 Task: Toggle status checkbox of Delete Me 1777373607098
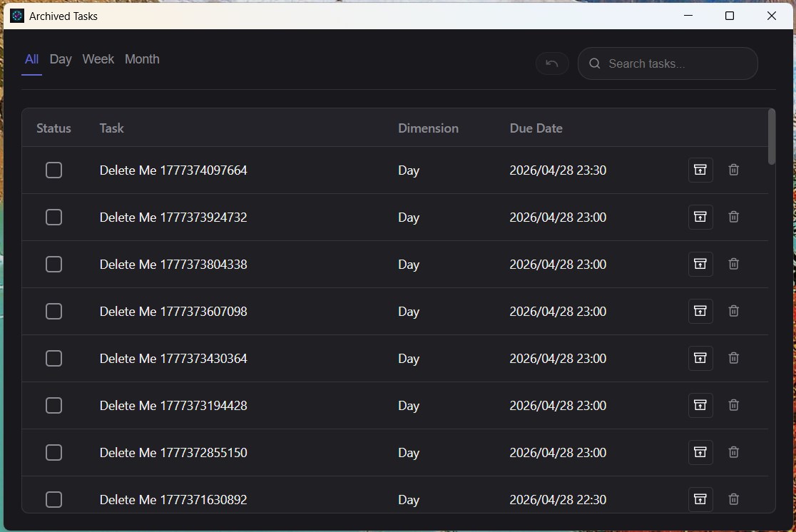53,311
